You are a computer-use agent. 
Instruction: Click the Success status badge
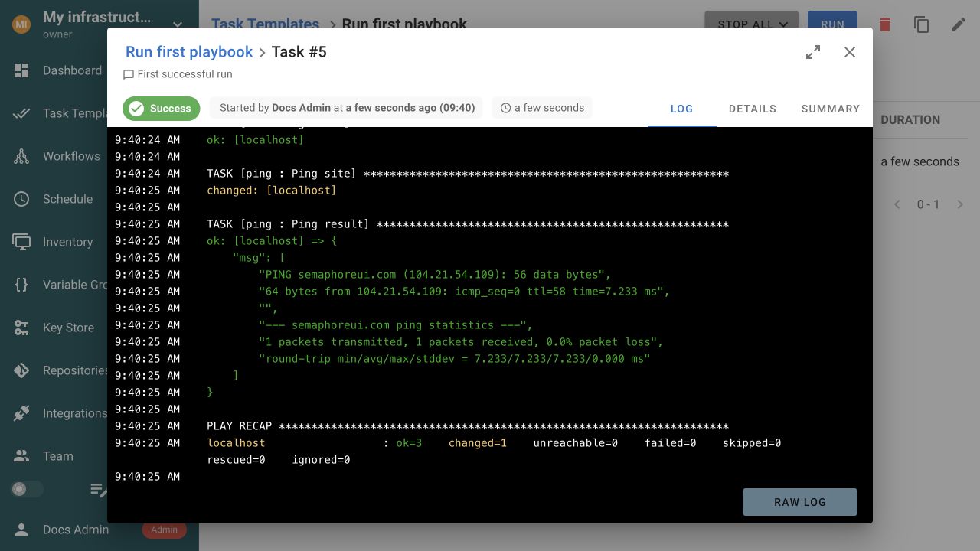click(x=162, y=109)
